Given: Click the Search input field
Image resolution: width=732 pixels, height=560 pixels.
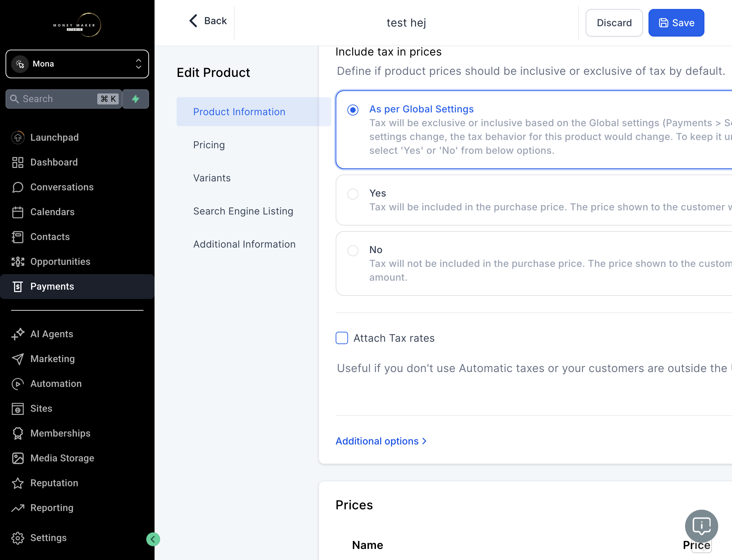Looking at the screenshot, I should coord(64,99).
